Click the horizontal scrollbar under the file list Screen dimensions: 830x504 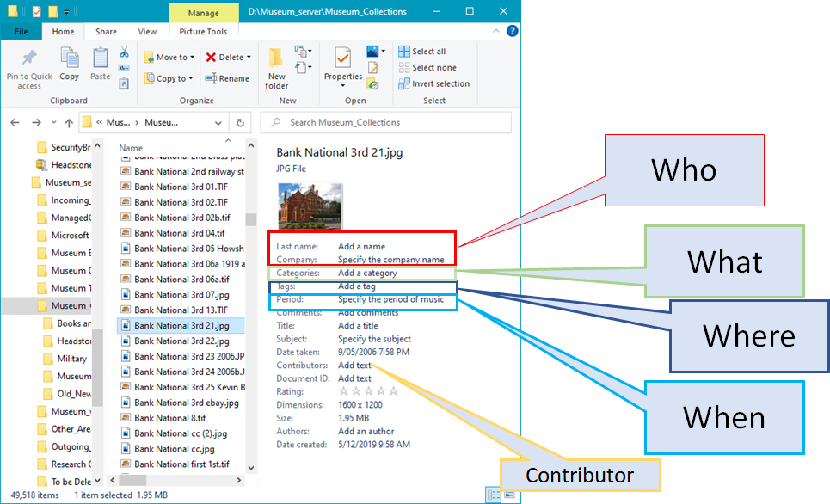175,480
